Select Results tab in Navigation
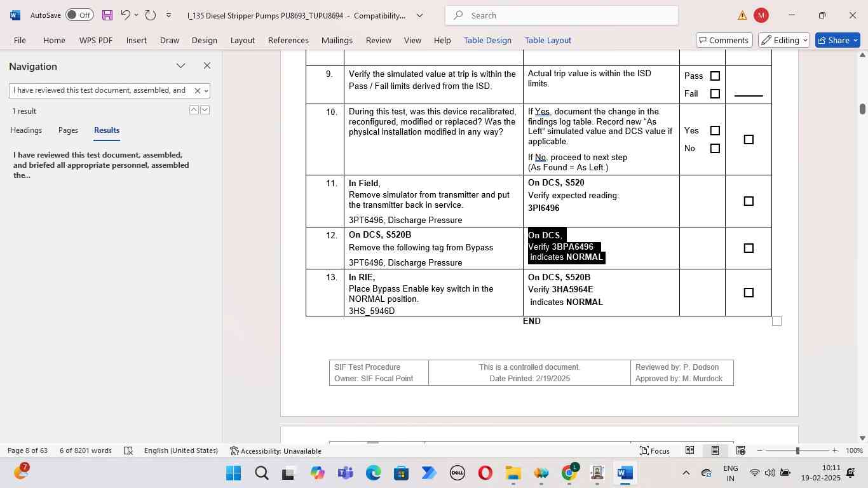 (107, 130)
